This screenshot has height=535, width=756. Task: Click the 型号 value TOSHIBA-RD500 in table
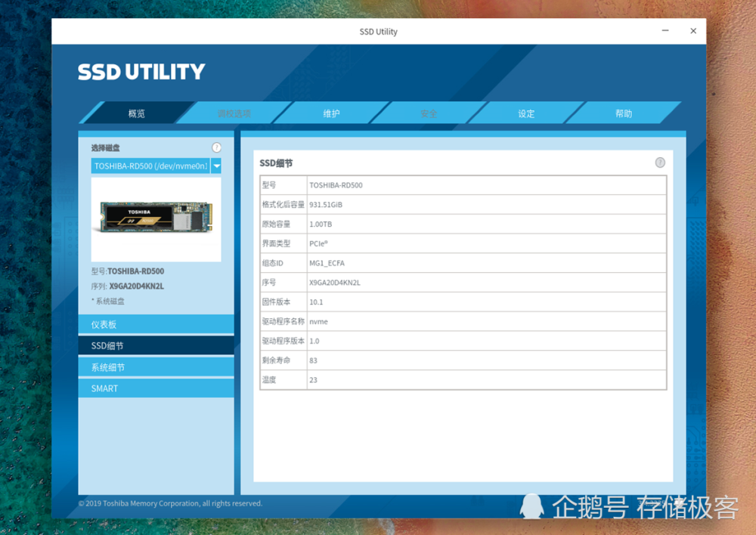point(336,185)
